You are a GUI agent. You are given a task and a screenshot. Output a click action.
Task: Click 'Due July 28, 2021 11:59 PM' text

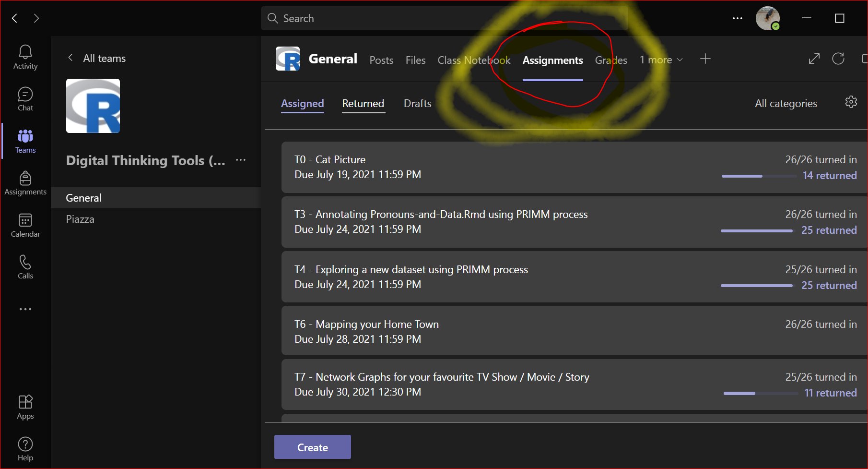(358, 339)
